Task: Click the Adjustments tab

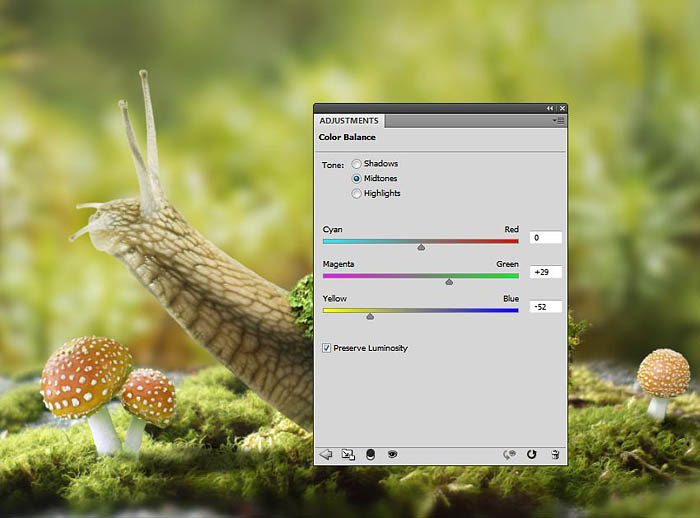Action: click(x=349, y=121)
